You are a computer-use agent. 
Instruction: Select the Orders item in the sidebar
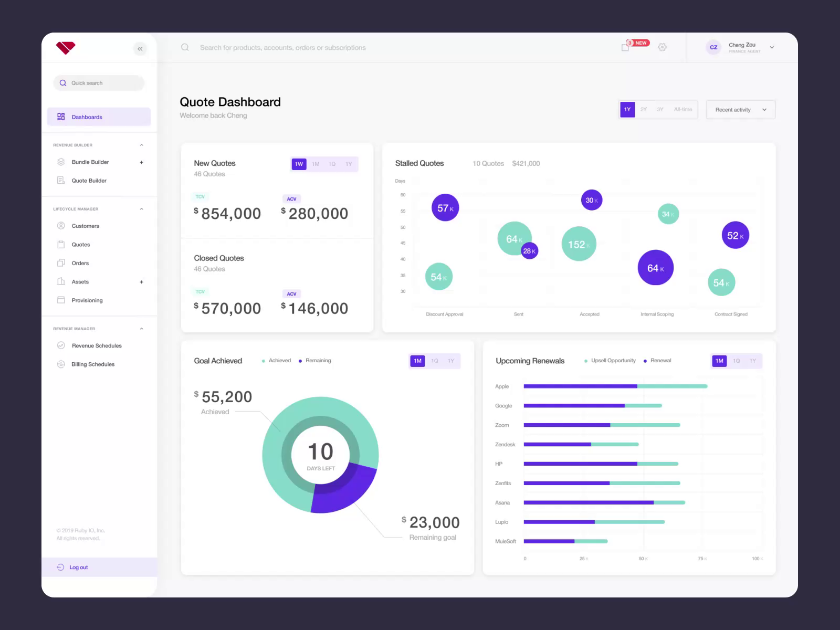coord(80,263)
